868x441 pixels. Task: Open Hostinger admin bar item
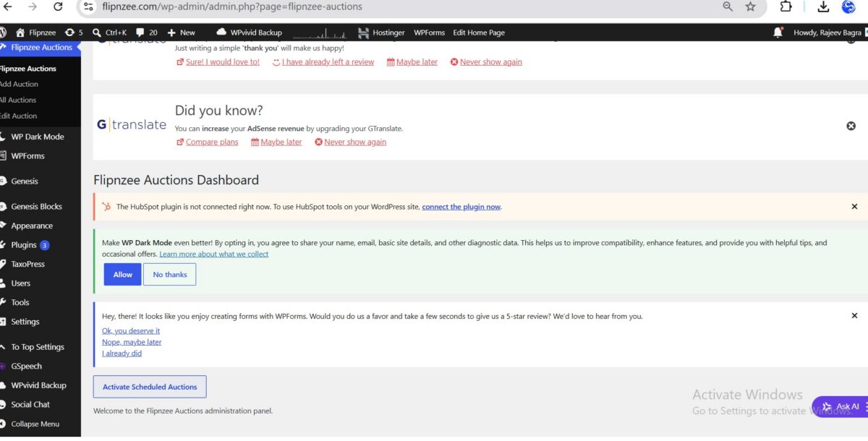(382, 33)
